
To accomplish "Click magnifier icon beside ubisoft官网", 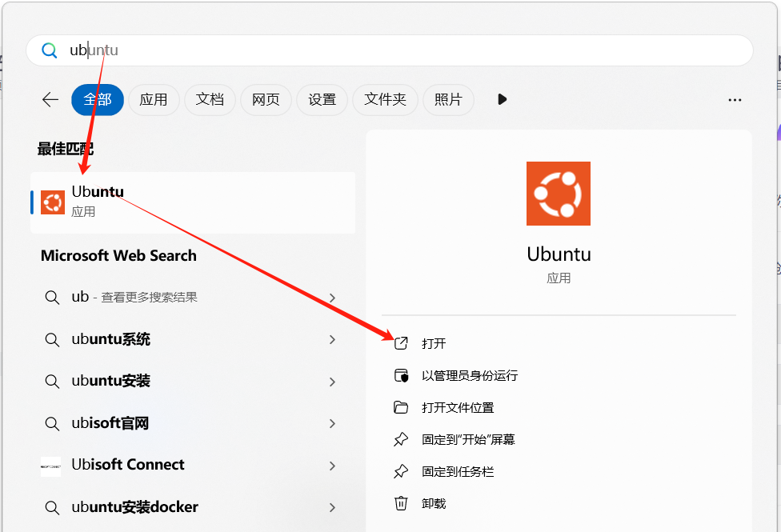I will 52,424.
